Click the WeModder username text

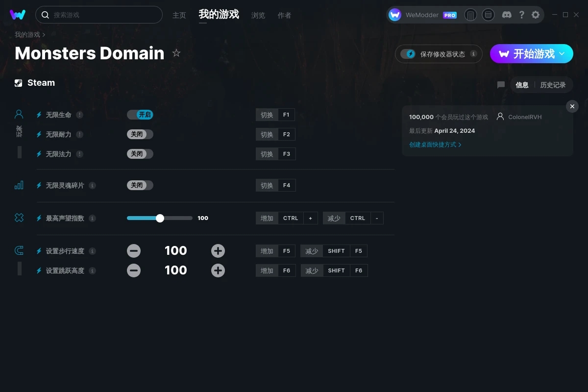coord(422,15)
